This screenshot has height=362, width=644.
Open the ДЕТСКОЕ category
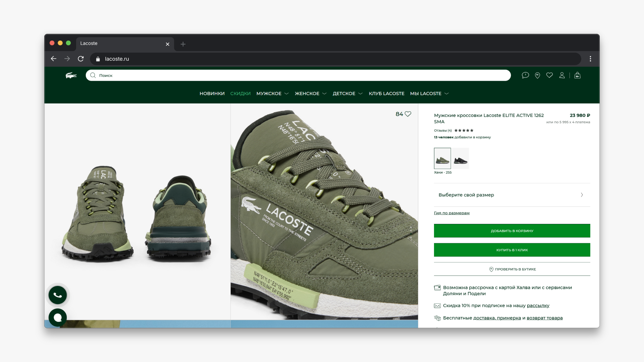click(344, 94)
